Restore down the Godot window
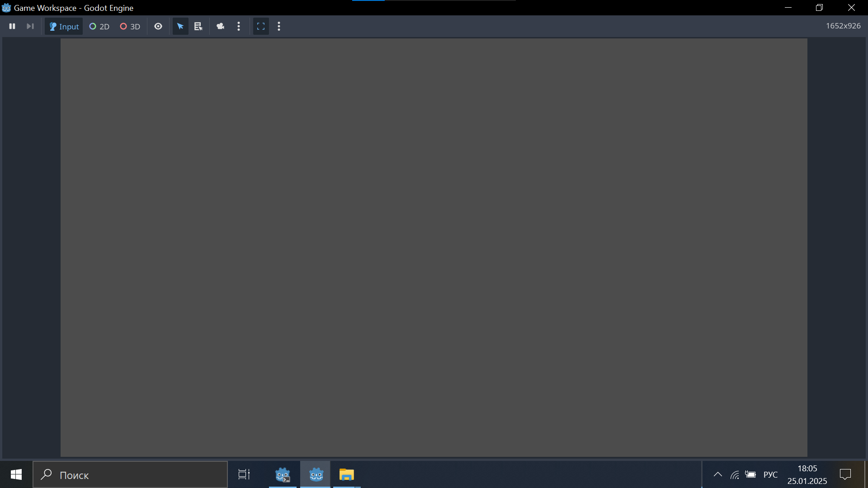This screenshot has width=868, height=488. (819, 8)
